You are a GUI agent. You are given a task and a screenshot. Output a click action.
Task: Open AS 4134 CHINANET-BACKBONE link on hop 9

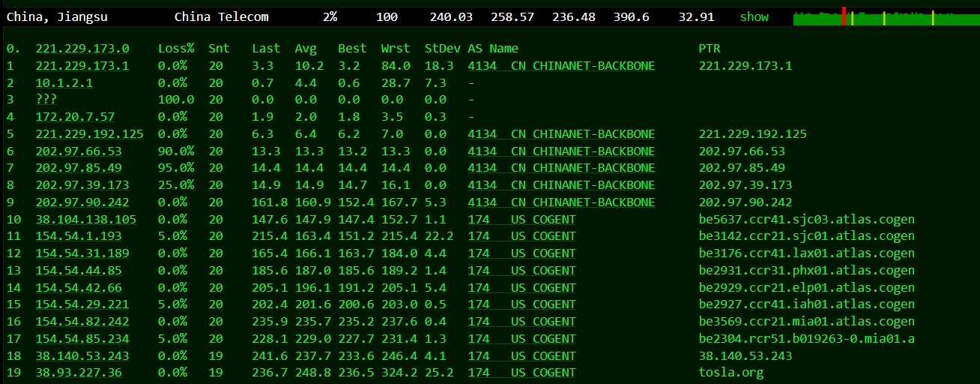pyautogui.click(x=561, y=202)
